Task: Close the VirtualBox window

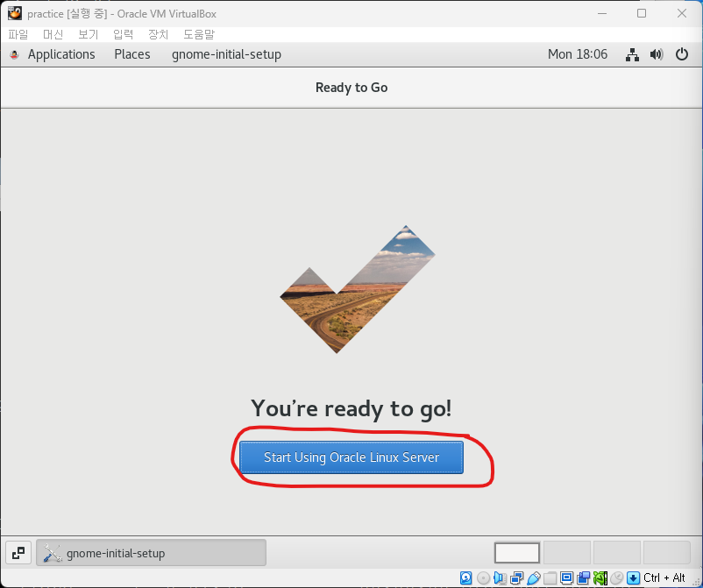Action: click(681, 13)
